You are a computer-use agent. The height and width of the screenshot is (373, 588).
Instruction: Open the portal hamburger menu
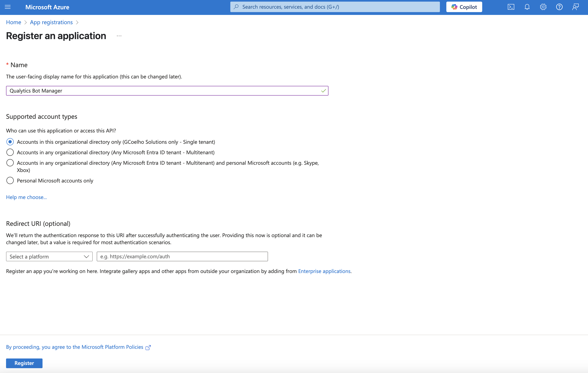coord(8,7)
